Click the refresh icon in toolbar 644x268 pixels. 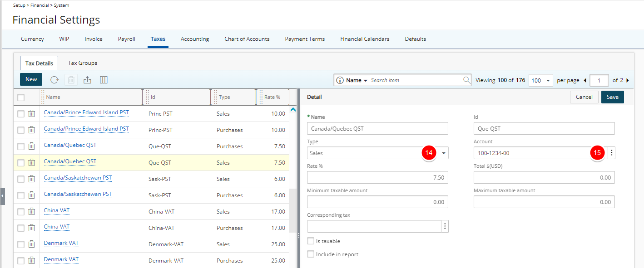[54, 80]
